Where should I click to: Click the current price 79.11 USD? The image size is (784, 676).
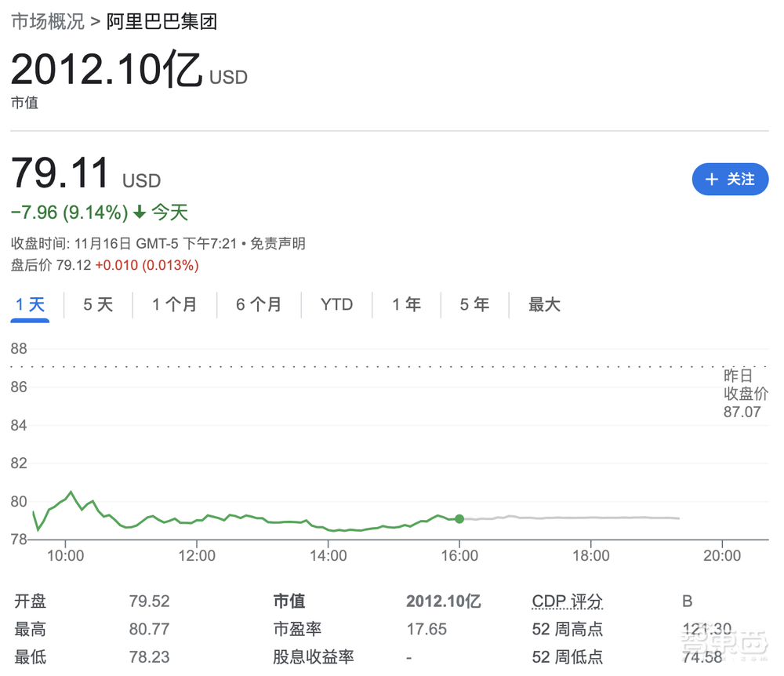60,173
